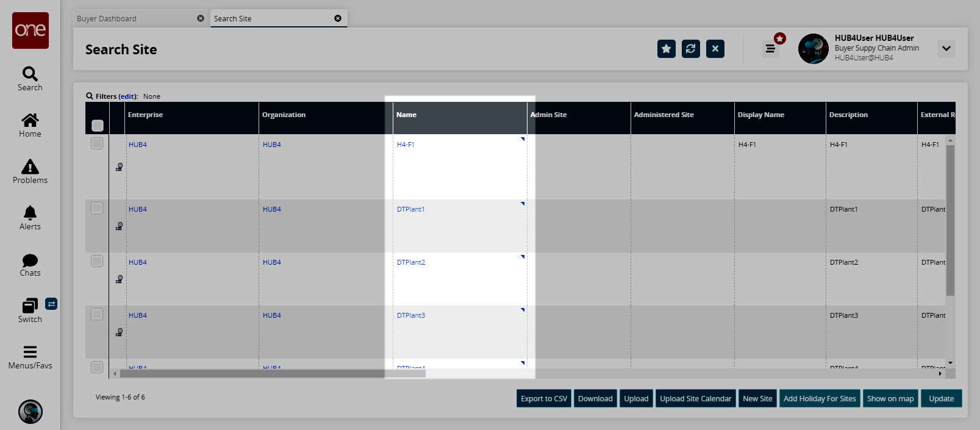Click the filters edit link
The image size is (980, 430).
(x=127, y=96)
